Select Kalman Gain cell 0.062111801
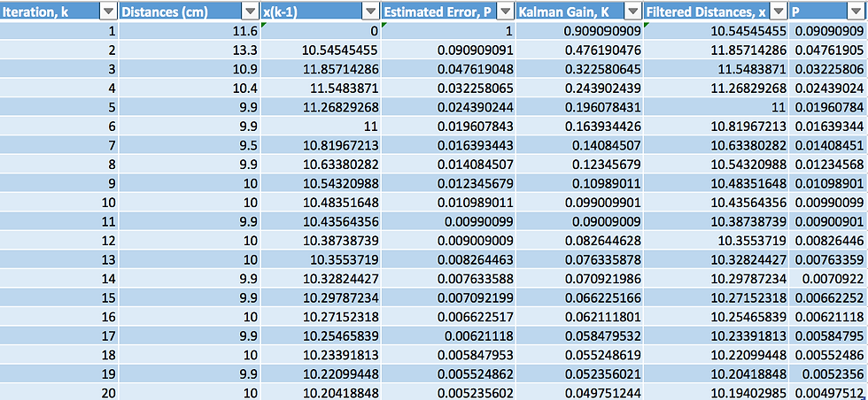This screenshot has width=868, height=400. pos(578,317)
